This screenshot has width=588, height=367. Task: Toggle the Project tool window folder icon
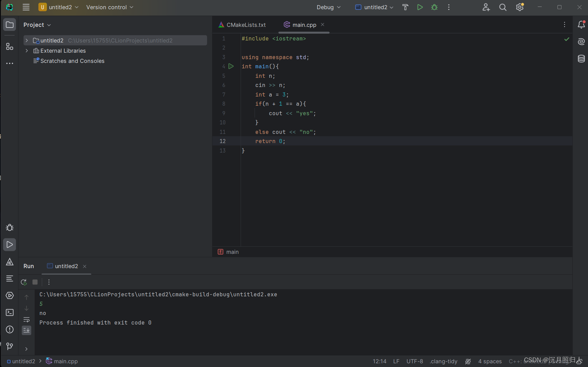(10, 24)
